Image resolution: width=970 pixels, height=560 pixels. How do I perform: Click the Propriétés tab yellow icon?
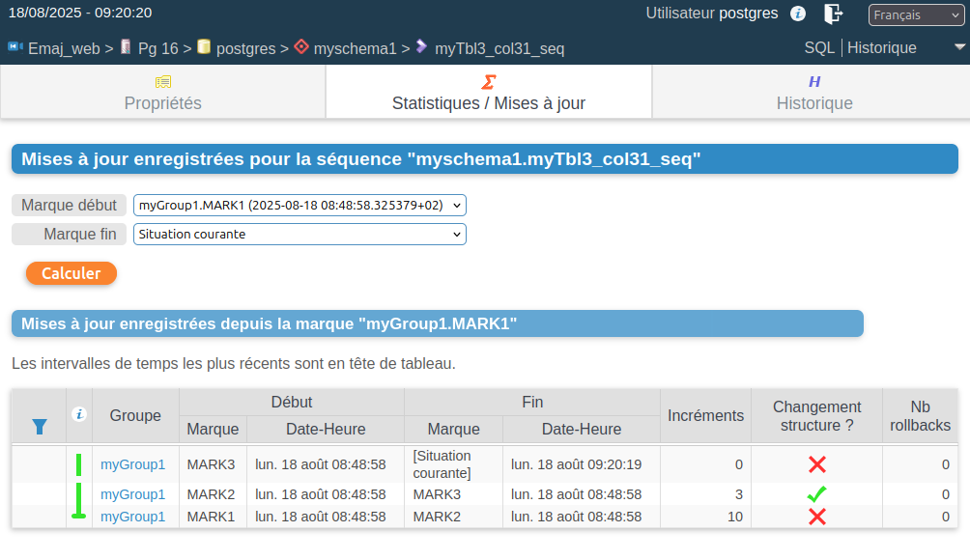pos(163,82)
